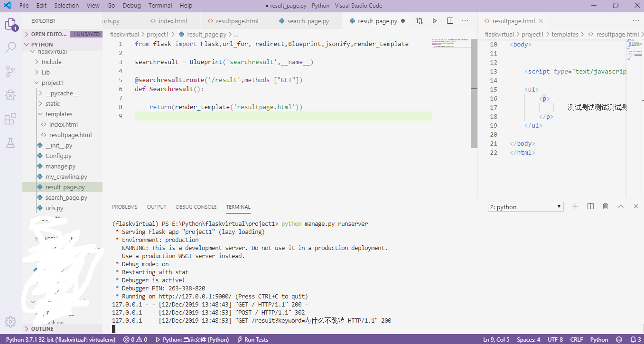
Task: Click the feedback smiley in status bar
Action: tap(618, 339)
